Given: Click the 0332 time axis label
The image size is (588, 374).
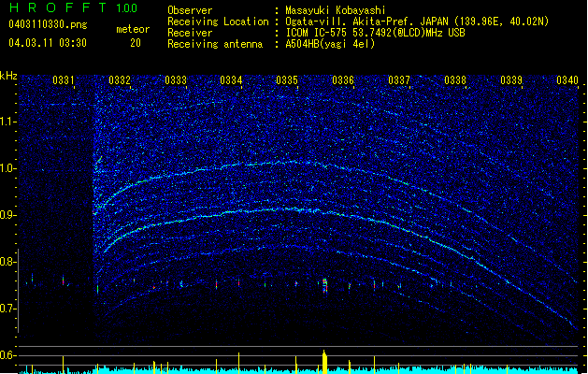Looking at the screenshot, I should 120,80.
